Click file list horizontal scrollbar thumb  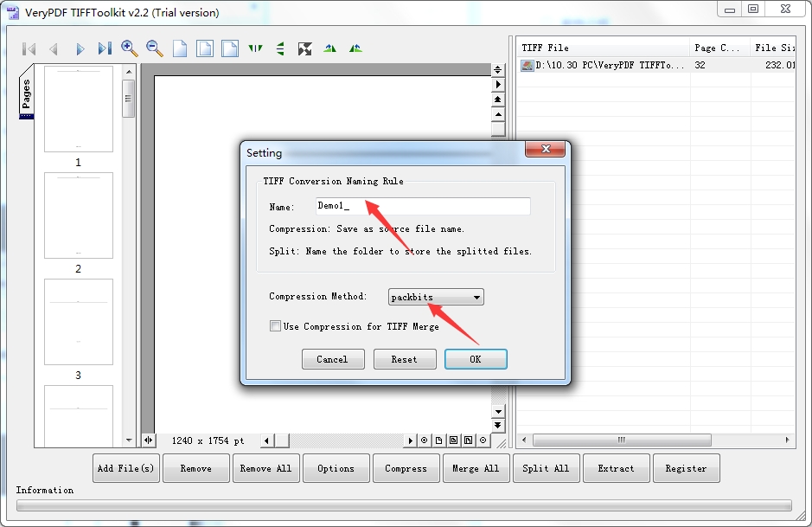click(x=622, y=440)
